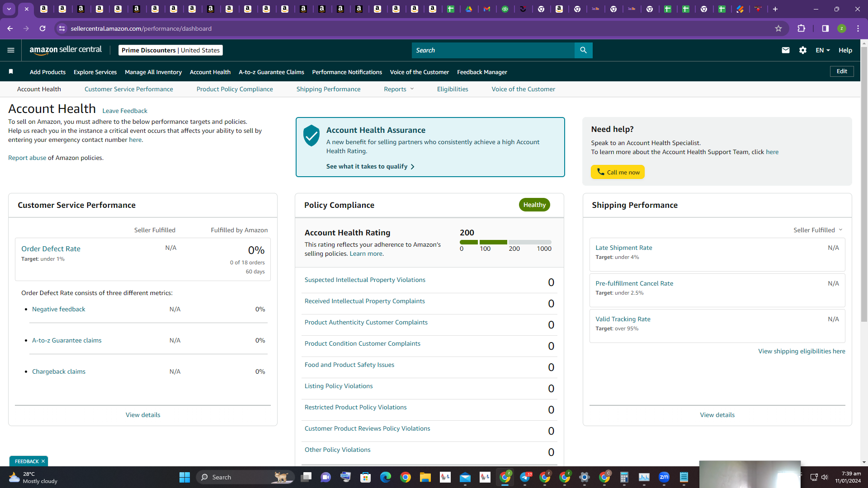Click the Account Health Rating progress bar
The height and width of the screenshot is (488, 868).
(505, 242)
